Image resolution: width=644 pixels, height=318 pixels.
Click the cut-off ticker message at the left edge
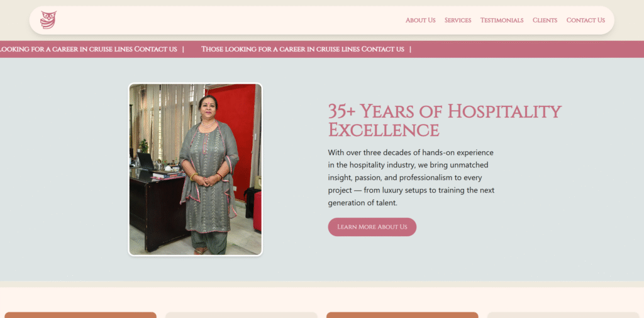[x=88, y=49]
